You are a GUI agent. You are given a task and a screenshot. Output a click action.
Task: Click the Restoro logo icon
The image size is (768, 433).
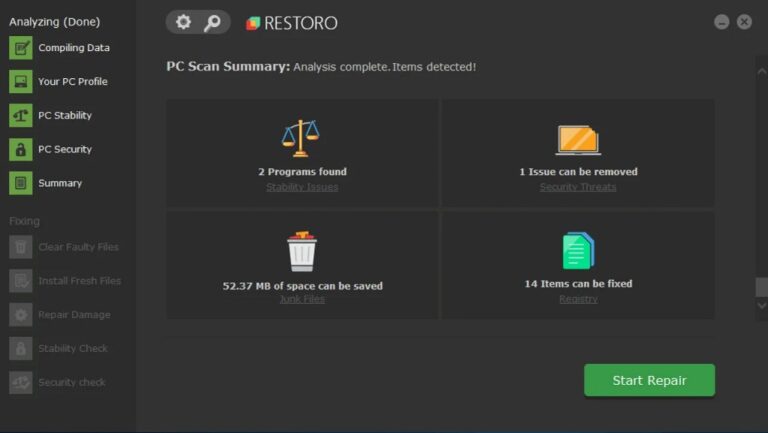click(253, 23)
